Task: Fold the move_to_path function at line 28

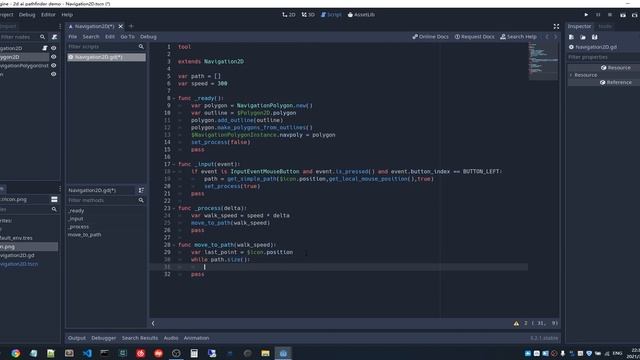Action: [x=174, y=245]
